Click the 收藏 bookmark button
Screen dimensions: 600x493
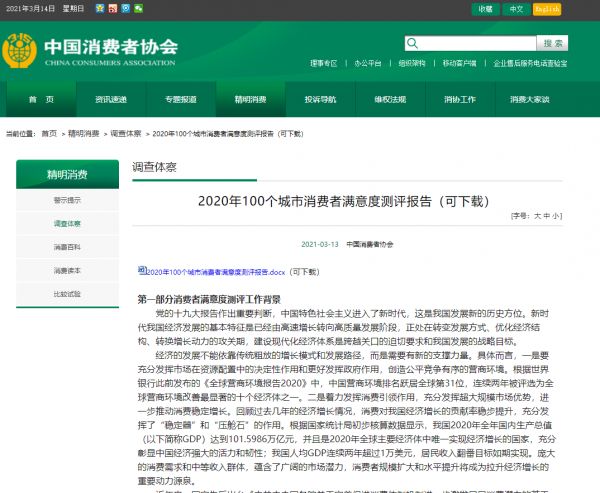coord(486,9)
